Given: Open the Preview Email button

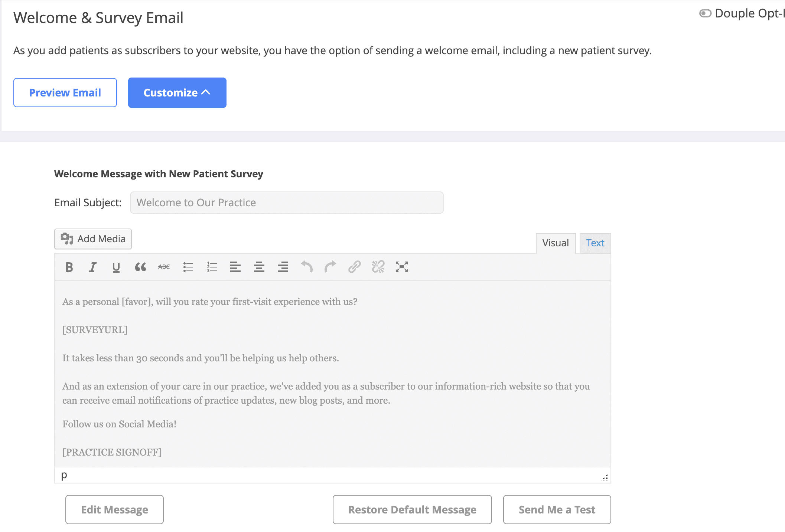Looking at the screenshot, I should pyautogui.click(x=65, y=93).
